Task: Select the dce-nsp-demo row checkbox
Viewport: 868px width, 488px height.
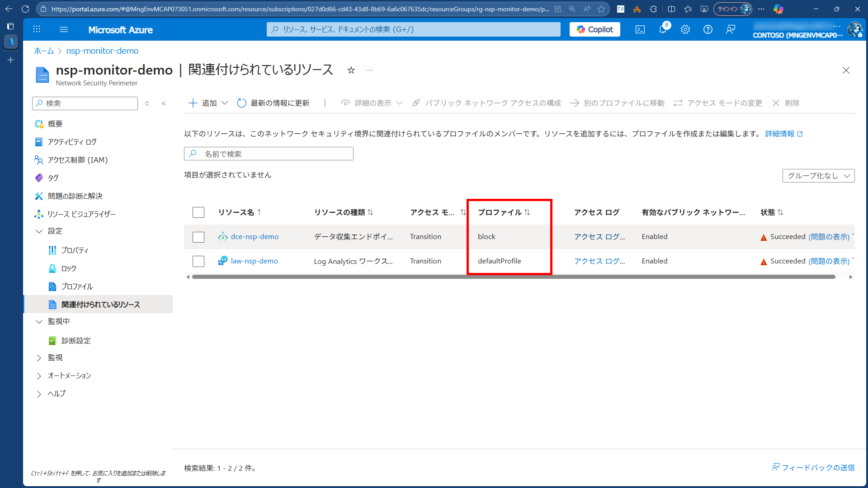Action: coord(198,237)
